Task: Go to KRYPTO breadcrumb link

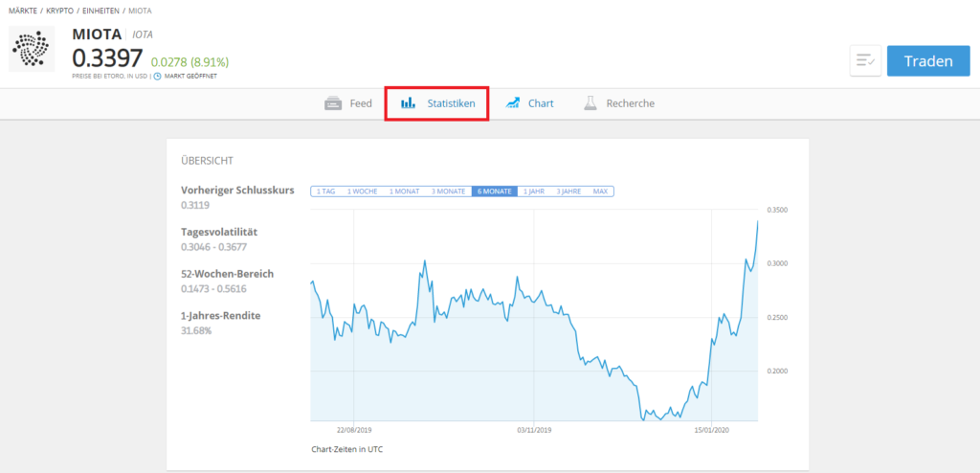Action: click(61, 10)
